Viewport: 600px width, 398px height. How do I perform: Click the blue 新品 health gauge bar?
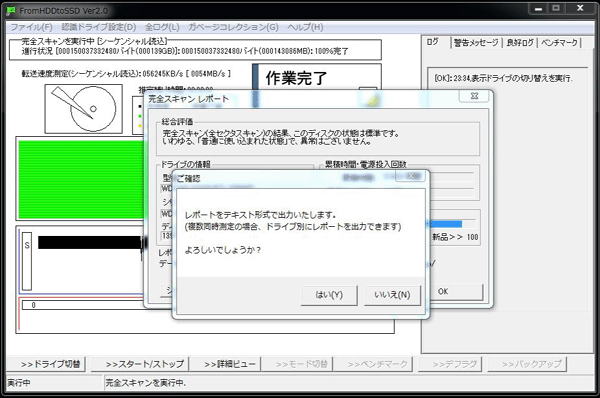click(x=446, y=224)
